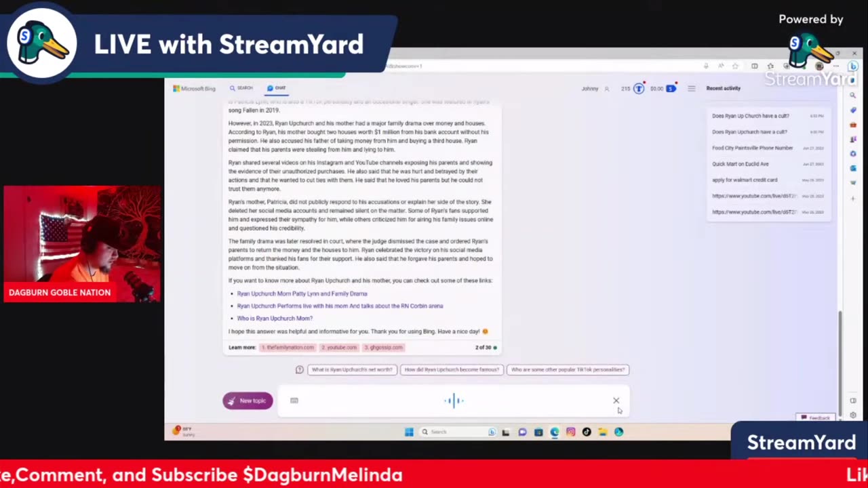Open the Edge sidebar Shopping tag icon
Viewport: 868px width, 488px height.
point(853,110)
